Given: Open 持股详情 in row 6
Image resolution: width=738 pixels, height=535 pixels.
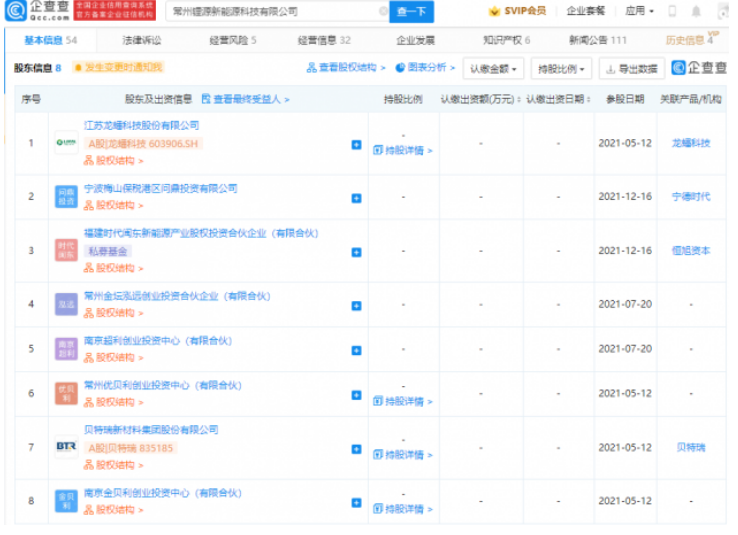Looking at the screenshot, I should [403, 401].
